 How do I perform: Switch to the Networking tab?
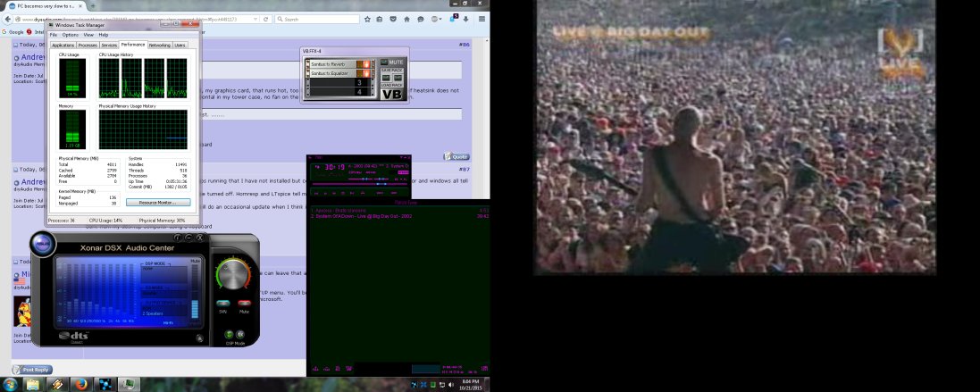[x=159, y=45]
